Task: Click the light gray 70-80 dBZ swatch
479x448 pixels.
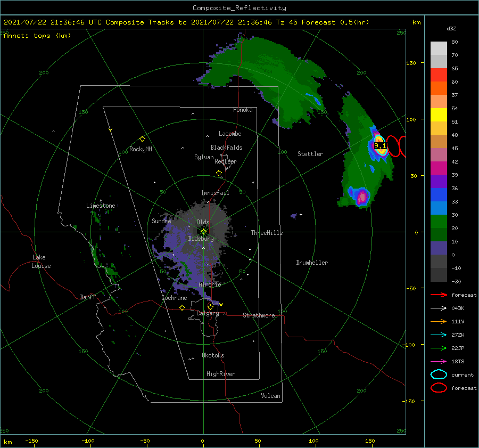Action: (x=439, y=48)
